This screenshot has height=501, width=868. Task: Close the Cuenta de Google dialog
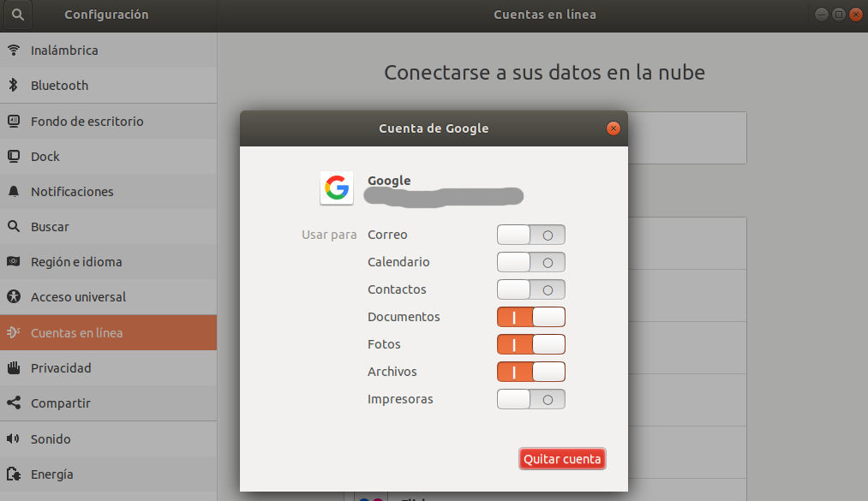(614, 128)
